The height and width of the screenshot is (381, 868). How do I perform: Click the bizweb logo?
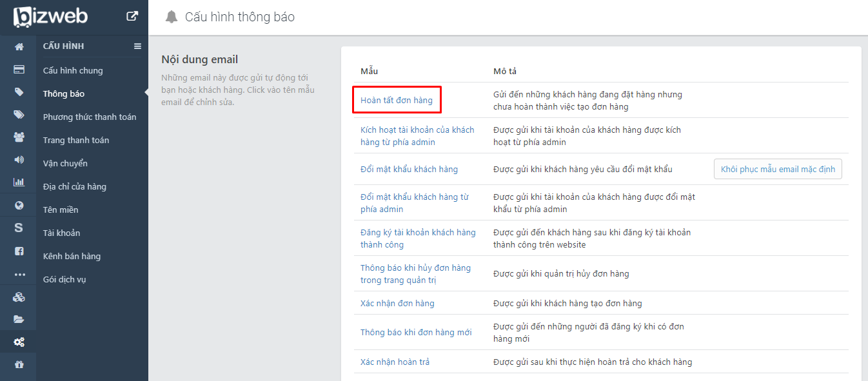52,16
